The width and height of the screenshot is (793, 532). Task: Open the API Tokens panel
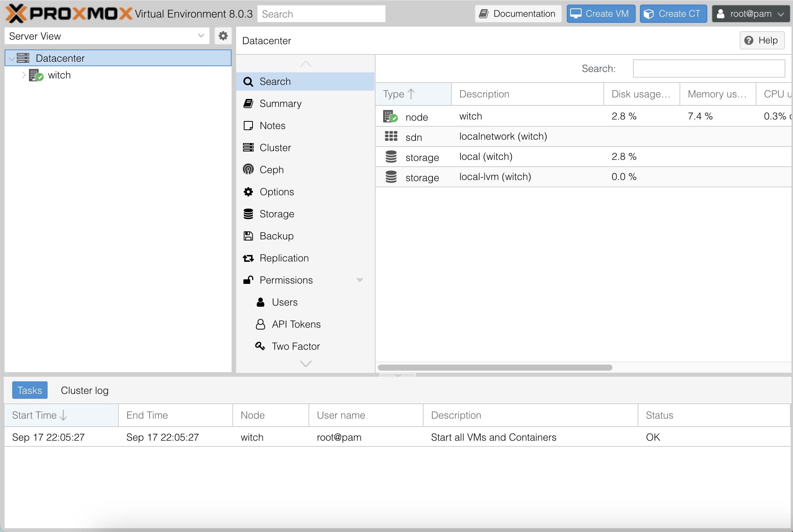tap(296, 324)
